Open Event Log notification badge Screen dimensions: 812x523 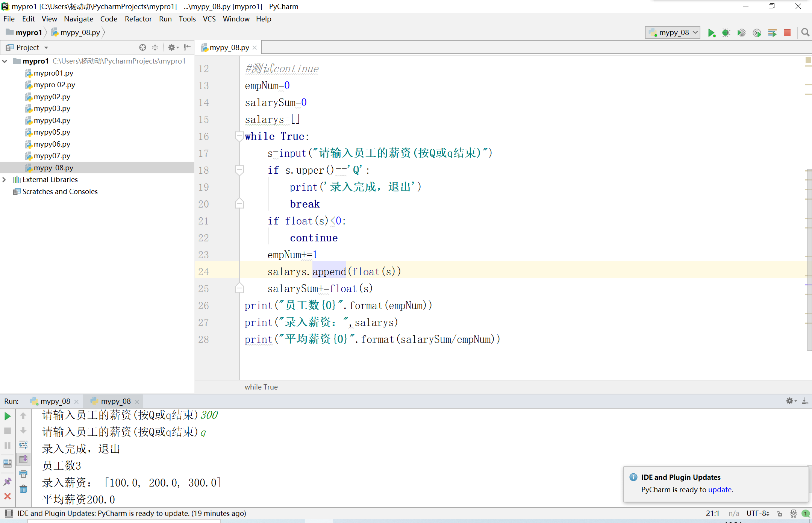click(x=806, y=514)
